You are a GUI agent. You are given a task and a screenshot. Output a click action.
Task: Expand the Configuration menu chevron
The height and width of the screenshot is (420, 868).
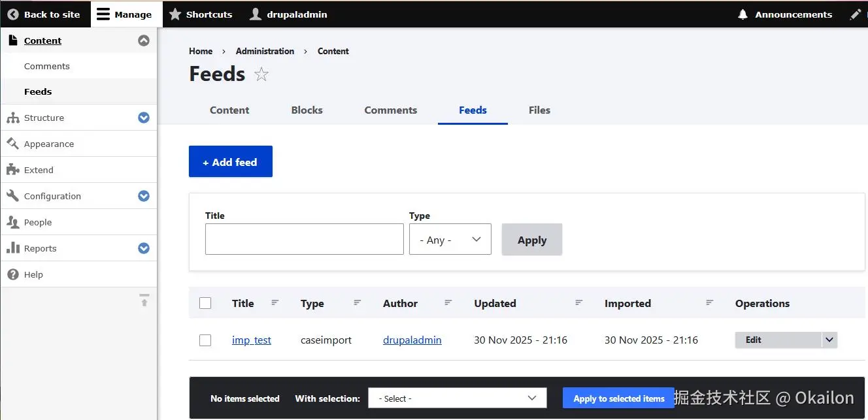(x=144, y=196)
